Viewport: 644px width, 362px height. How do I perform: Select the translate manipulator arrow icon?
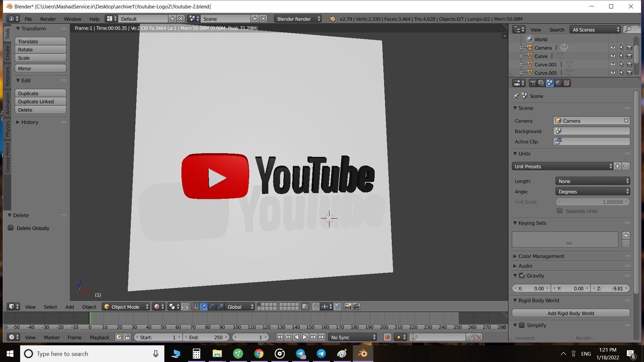204,307
